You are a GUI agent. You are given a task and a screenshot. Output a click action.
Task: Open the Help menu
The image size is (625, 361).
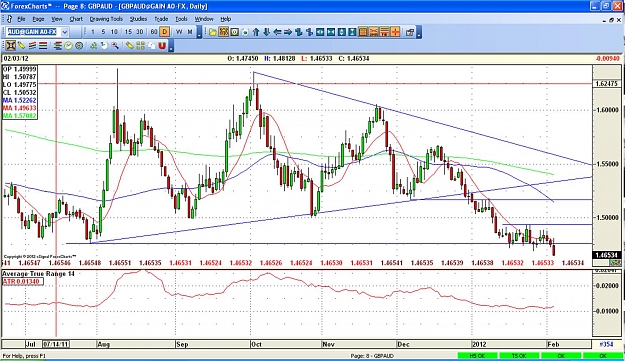(x=226, y=19)
